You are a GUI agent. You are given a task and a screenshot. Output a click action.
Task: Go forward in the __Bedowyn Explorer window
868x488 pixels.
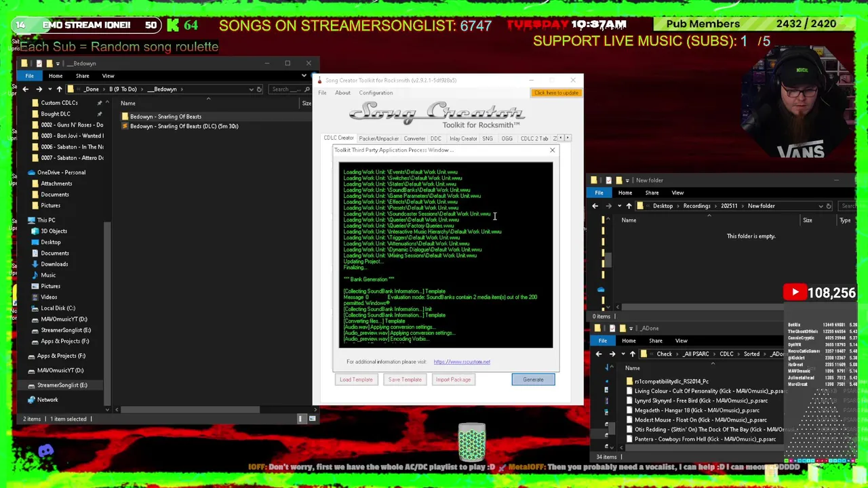pos(39,89)
